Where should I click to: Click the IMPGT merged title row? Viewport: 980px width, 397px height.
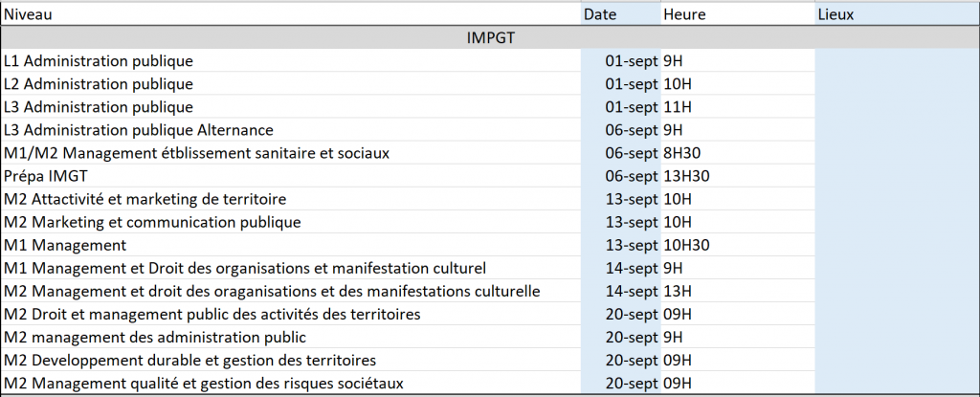(490, 37)
